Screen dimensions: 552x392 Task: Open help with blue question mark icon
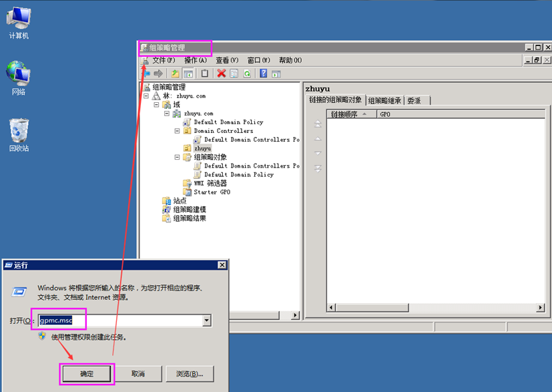264,73
